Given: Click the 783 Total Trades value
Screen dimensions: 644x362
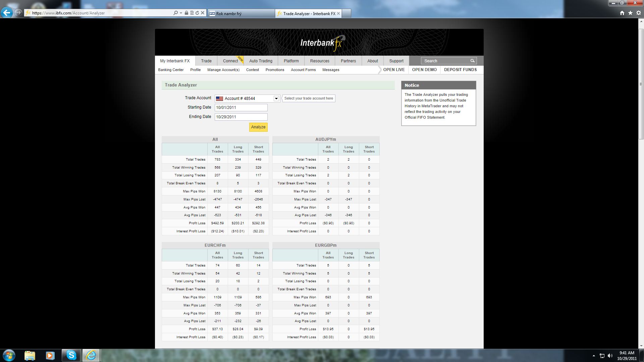Looking at the screenshot, I should click(x=217, y=160).
